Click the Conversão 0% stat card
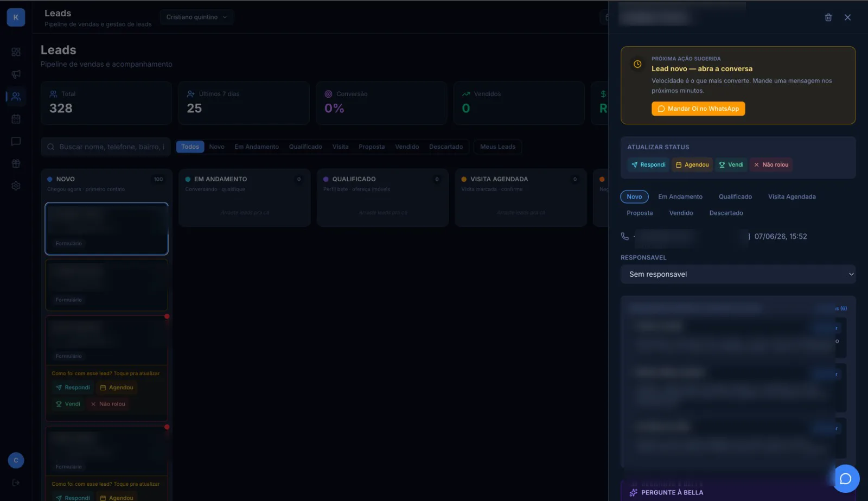Screen dimensions: 868x501 click(381, 103)
